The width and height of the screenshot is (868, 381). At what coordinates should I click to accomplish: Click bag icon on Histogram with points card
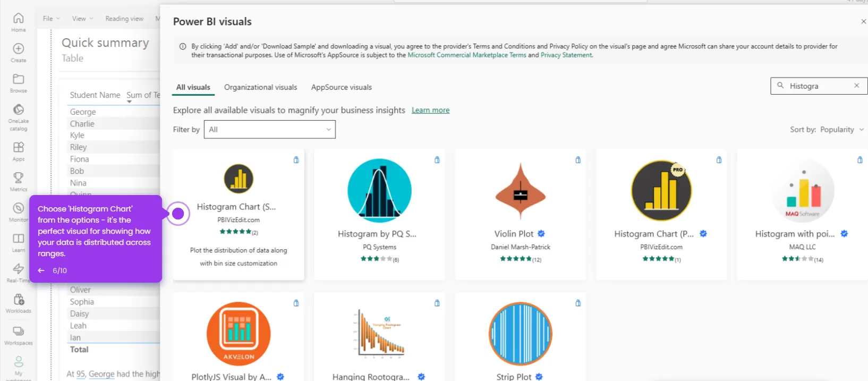point(860,160)
